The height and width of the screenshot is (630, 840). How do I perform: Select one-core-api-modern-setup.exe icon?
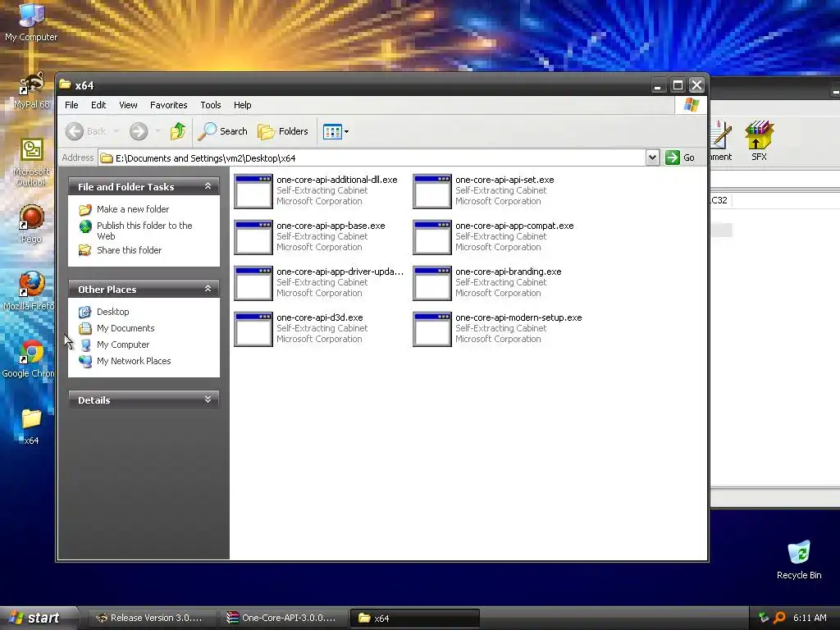coord(432,330)
